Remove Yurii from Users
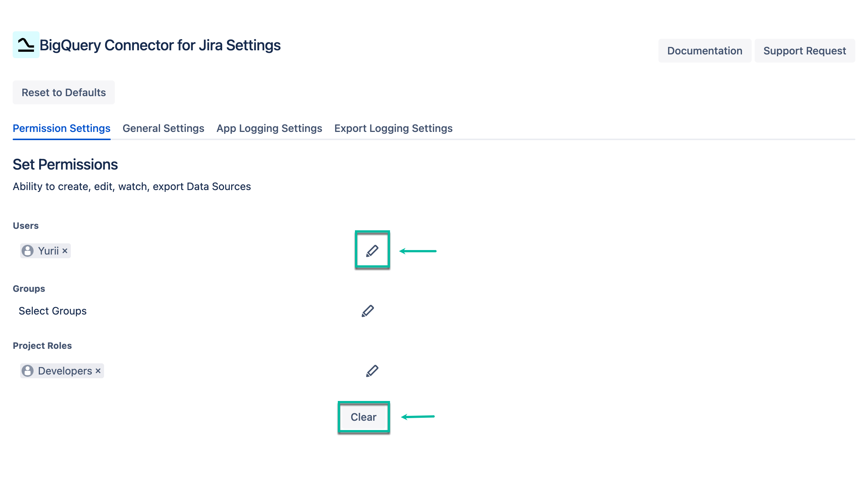868x477 pixels. coord(65,250)
